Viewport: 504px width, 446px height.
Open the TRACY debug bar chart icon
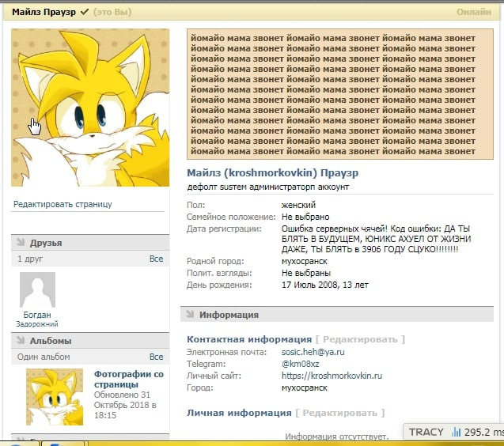coord(456,433)
